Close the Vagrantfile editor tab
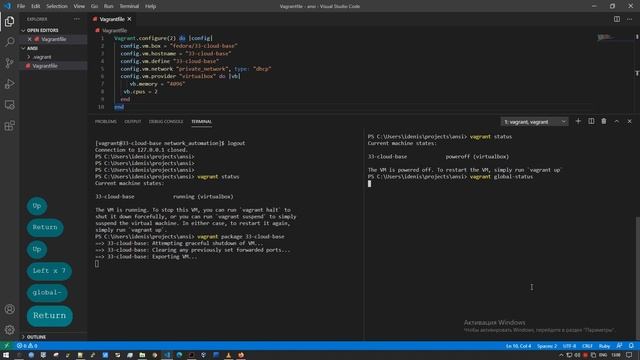 [x=129, y=19]
